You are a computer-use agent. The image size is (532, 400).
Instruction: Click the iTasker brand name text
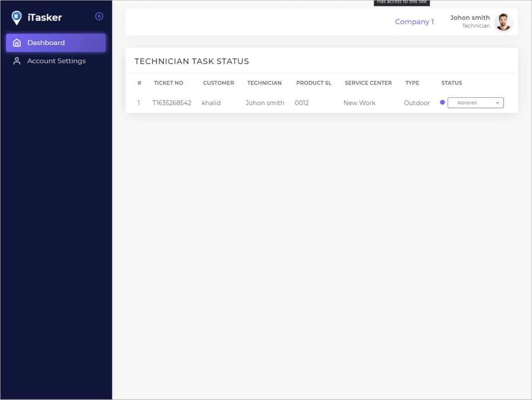pos(45,17)
